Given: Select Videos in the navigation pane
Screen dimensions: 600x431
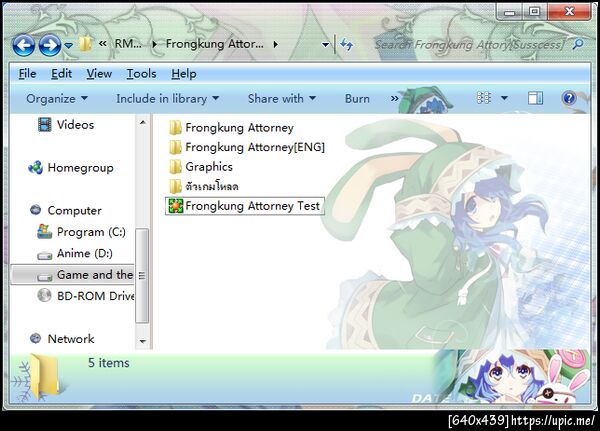Looking at the screenshot, I should pos(75,125).
